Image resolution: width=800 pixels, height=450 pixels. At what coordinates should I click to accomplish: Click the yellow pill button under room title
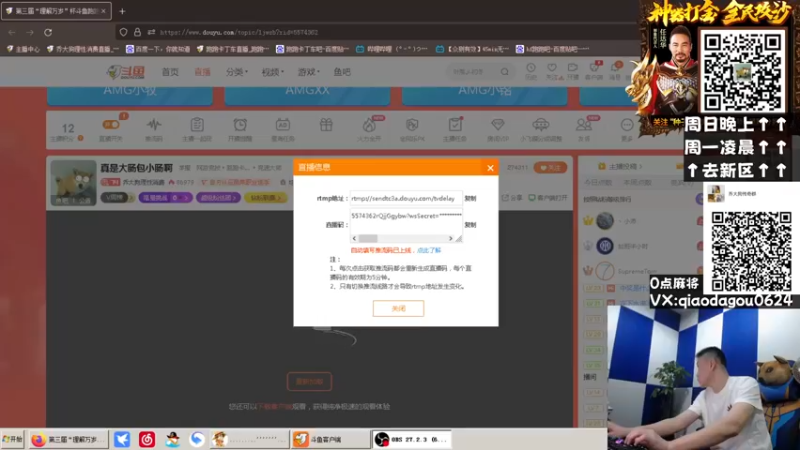pyautogui.click(x=265, y=197)
